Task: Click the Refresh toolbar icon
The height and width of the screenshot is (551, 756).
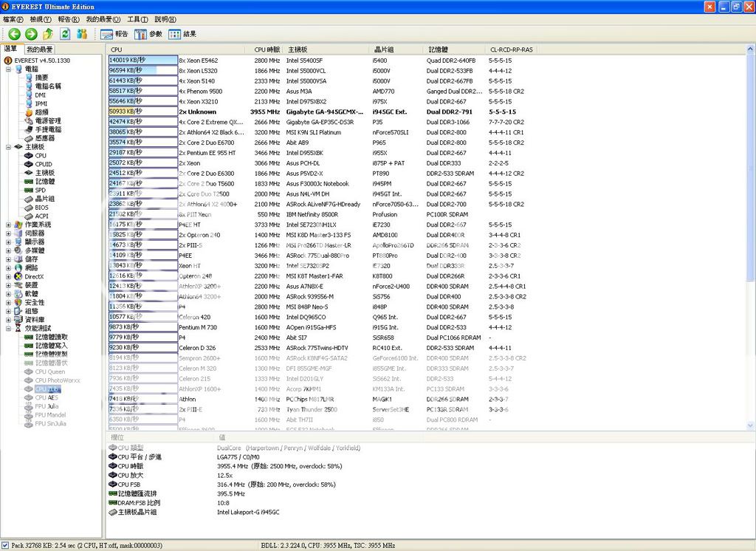Action: point(65,34)
